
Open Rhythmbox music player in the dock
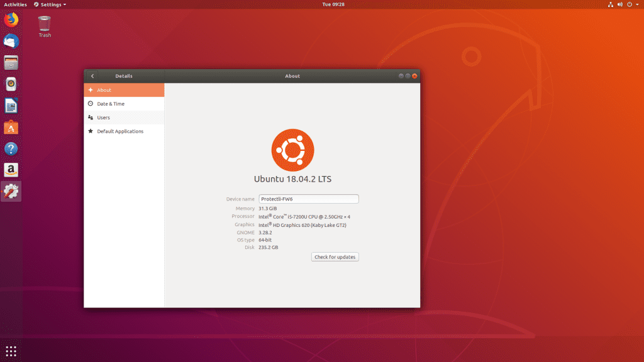(x=11, y=84)
